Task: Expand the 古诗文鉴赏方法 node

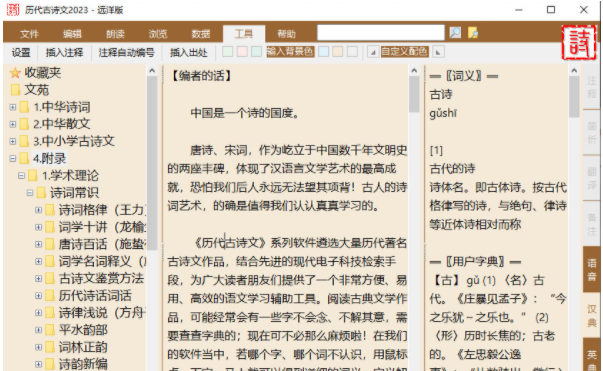Action: point(38,278)
